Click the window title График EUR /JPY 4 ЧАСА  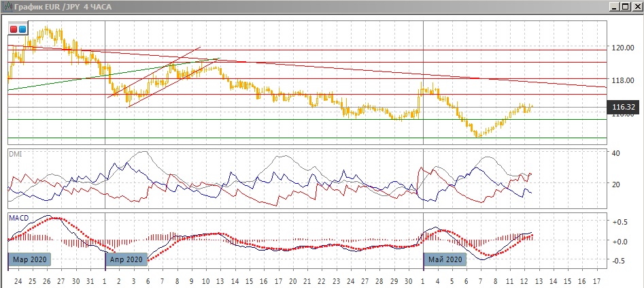(x=62, y=7)
